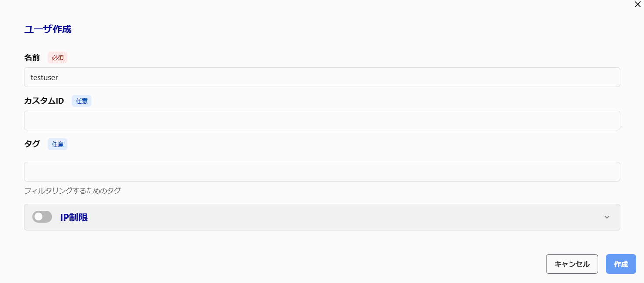644x283 pixels.
Task: Click the IP制限 section title text
Action: (74, 217)
